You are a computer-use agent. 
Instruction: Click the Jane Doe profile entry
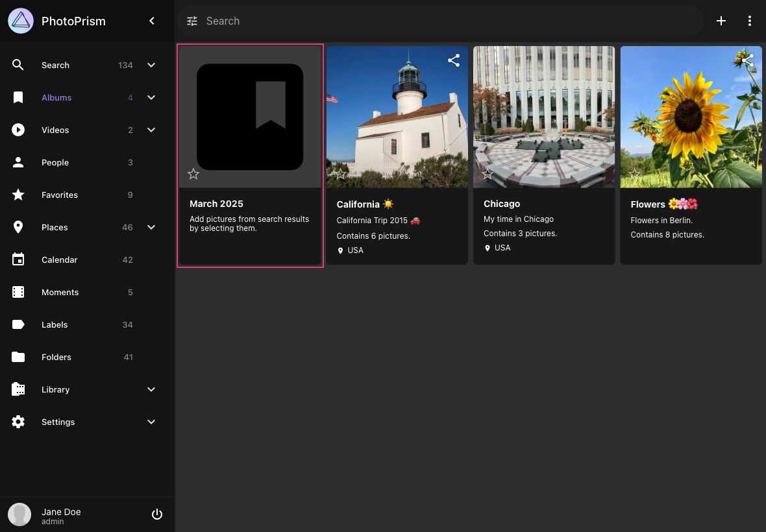61,514
